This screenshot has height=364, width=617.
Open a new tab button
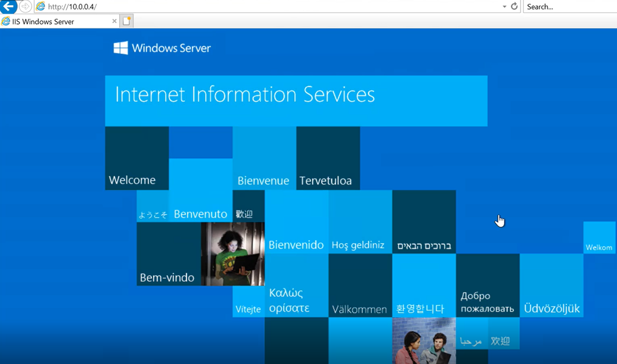pyautogui.click(x=127, y=21)
